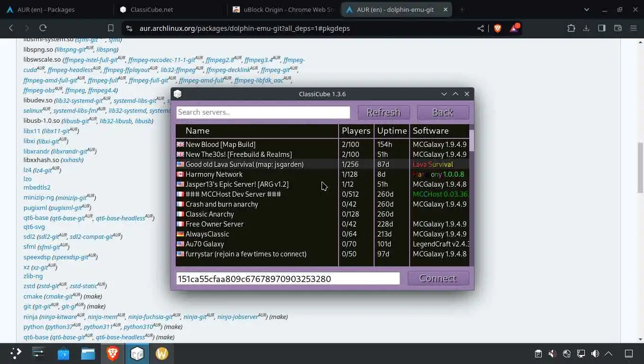Open Discover software store taskbar icon
Image resolution: width=644 pixels, height=364 pixels.
pyautogui.click(x=63, y=353)
